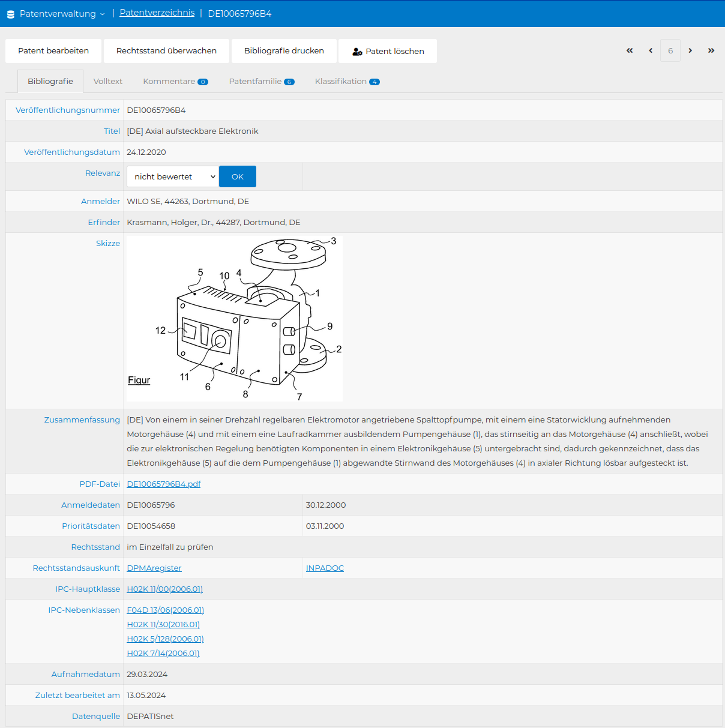The image size is (725, 728).
Task: Click the Veröffentlichungsnummer value DE10065796B4
Action: [156, 110]
